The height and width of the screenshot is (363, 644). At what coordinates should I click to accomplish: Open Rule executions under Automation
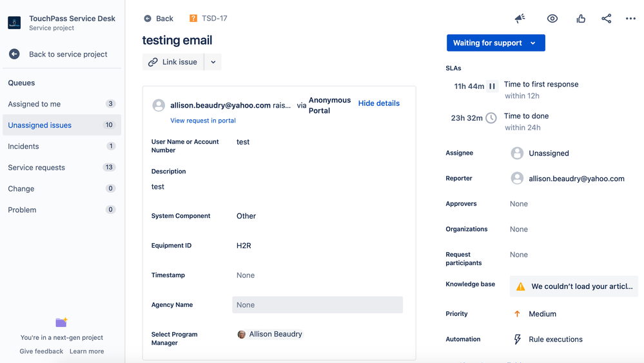555,339
